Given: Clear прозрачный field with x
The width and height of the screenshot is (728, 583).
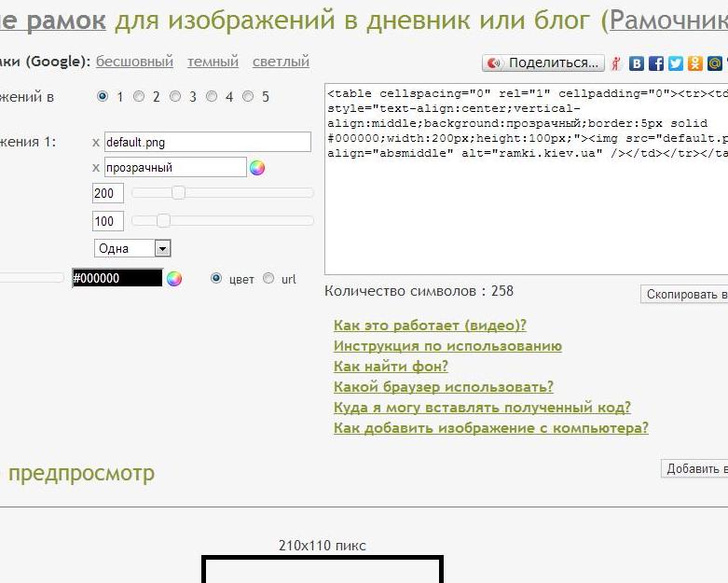Looking at the screenshot, I should click(96, 168).
